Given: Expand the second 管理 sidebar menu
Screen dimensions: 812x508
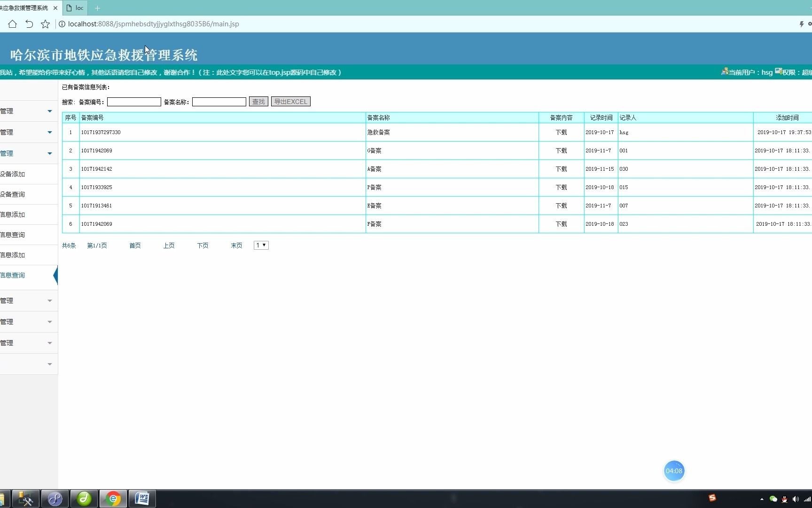Looking at the screenshot, I should 29,132.
